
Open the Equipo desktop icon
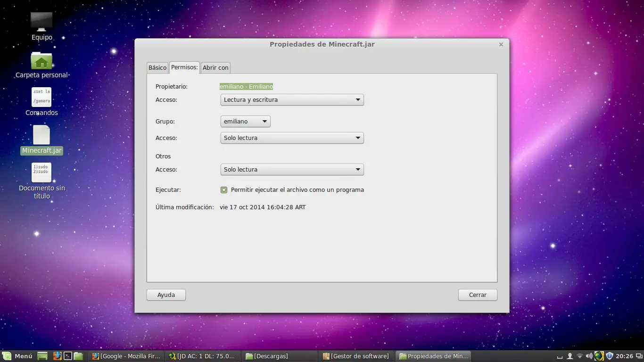[41, 22]
